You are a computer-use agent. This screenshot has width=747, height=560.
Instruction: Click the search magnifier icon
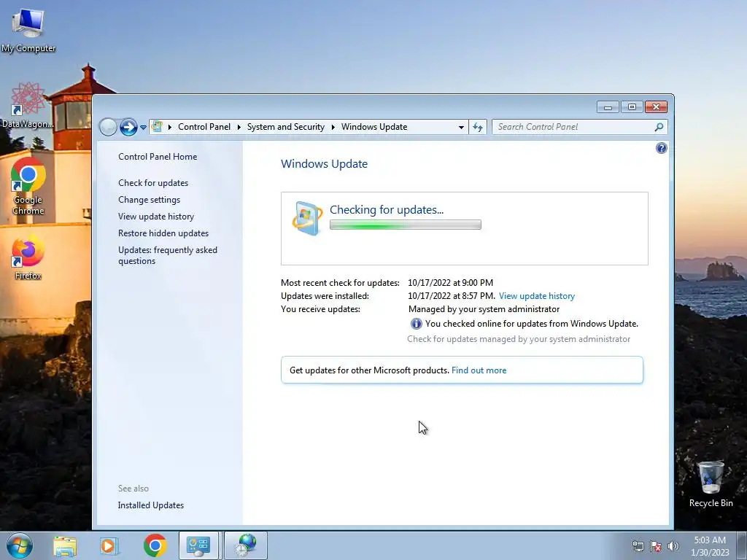click(659, 127)
